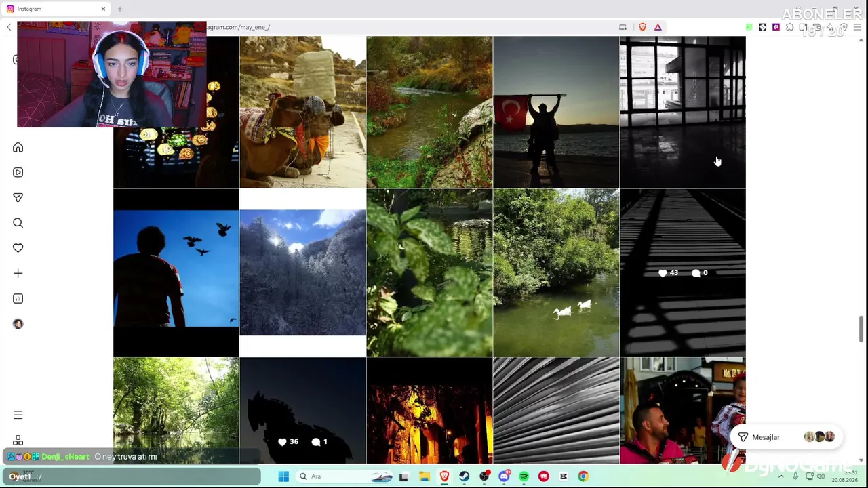
Task: Show hidden system tray icons chevron
Action: click(780, 476)
